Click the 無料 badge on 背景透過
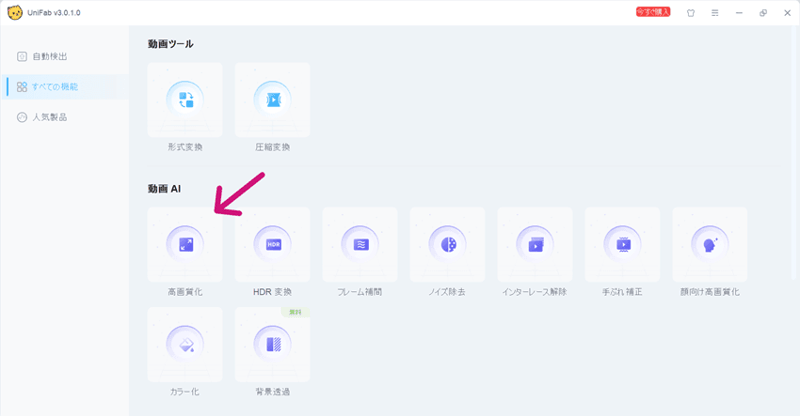Viewport: 800px width, 416px height. [296, 313]
